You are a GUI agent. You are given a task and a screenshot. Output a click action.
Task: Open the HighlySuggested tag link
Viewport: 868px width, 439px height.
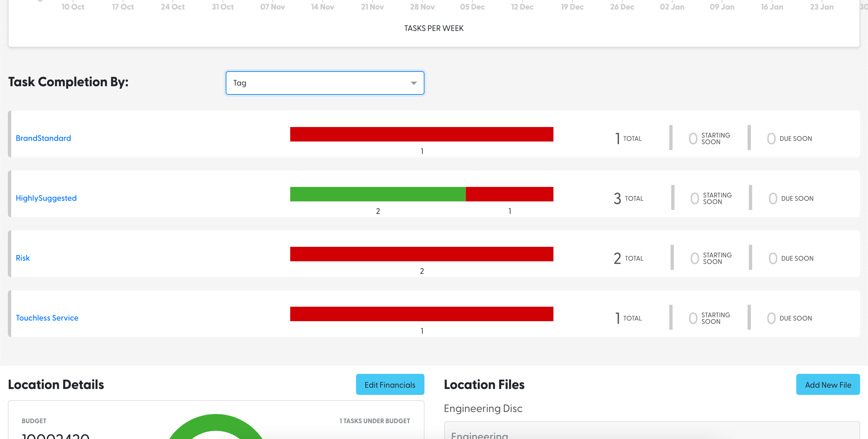coord(46,198)
